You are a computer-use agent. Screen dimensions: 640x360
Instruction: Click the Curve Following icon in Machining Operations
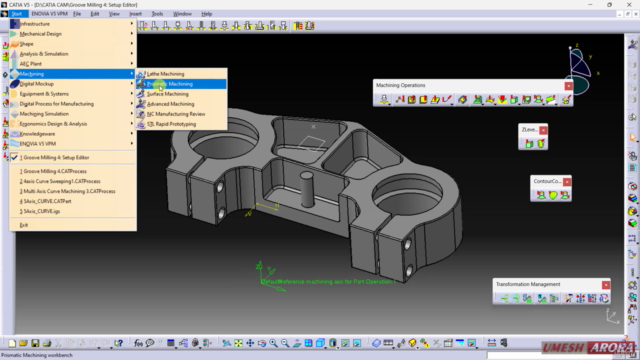pos(447,100)
